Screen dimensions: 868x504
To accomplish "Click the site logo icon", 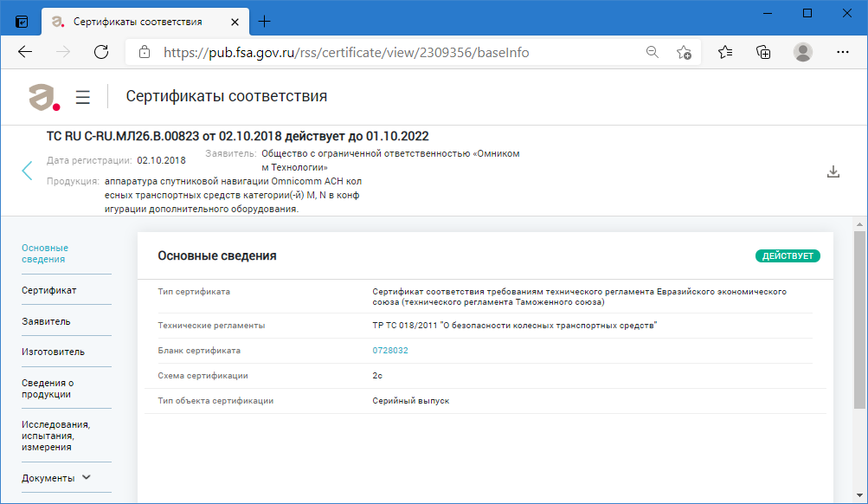I will 44,97.
